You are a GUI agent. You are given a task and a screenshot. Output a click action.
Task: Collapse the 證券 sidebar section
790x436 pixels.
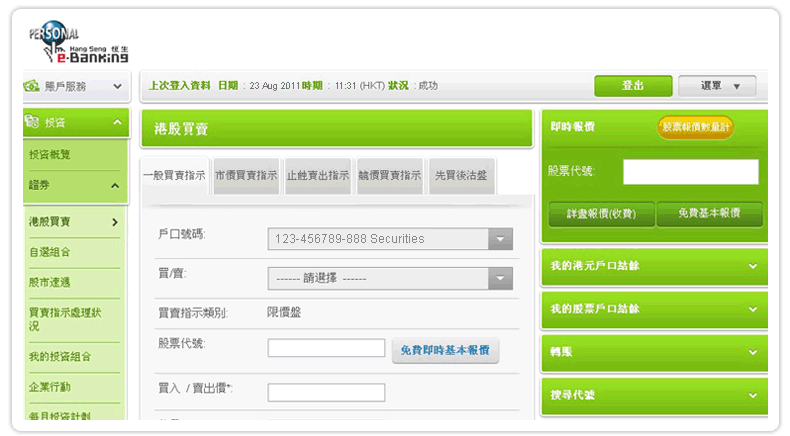tap(116, 185)
